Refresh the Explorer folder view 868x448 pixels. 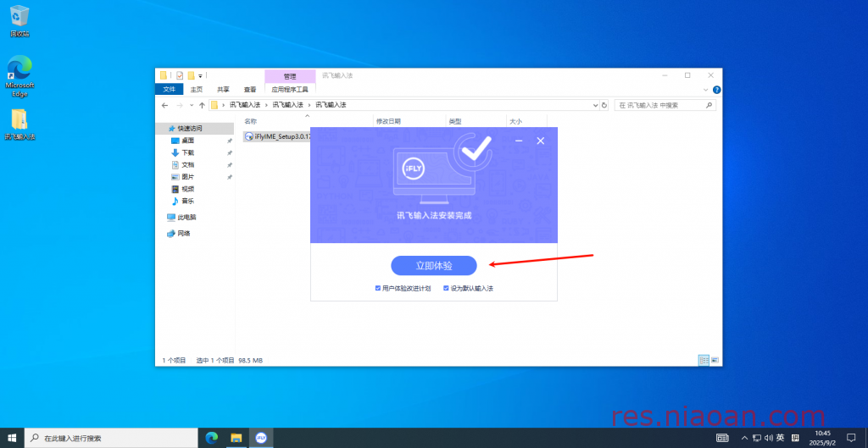click(604, 105)
